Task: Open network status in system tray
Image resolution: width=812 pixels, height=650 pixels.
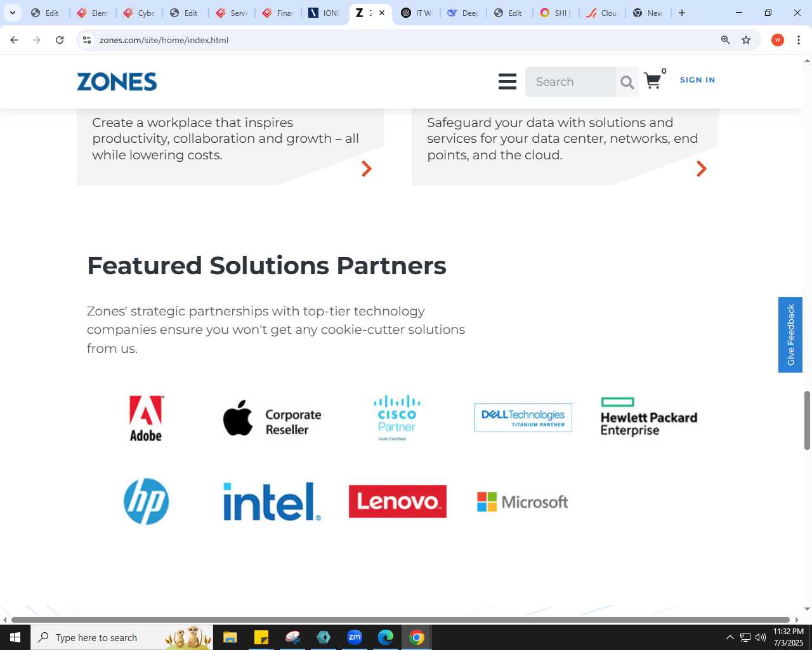Action: click(745, 637)
